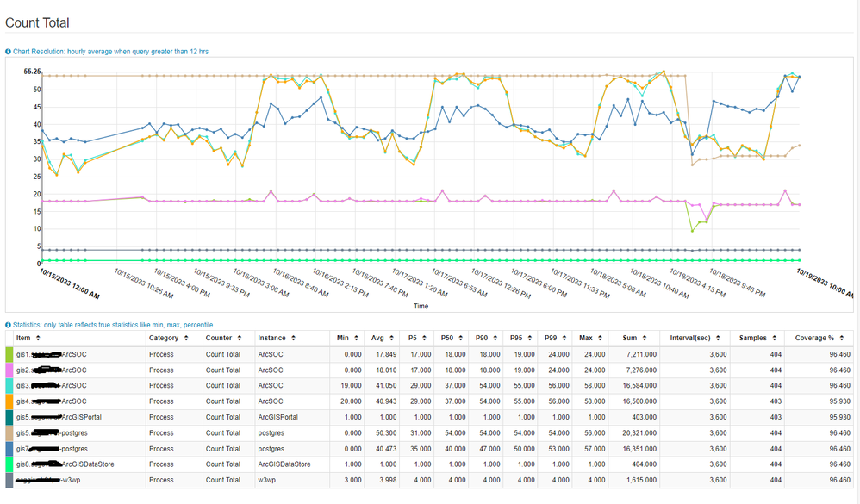Click the pink color swatch for gis2

9,370
